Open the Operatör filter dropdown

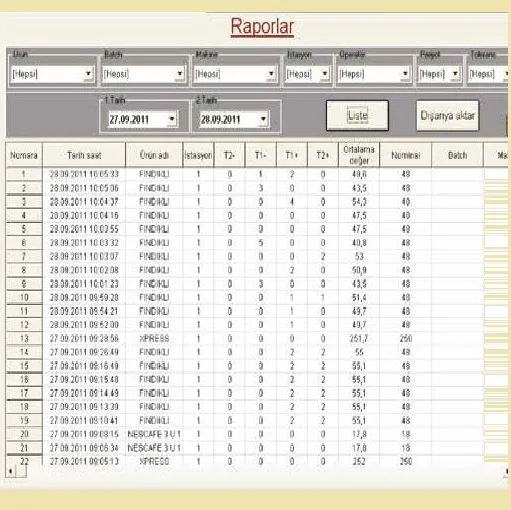[405, 74]
